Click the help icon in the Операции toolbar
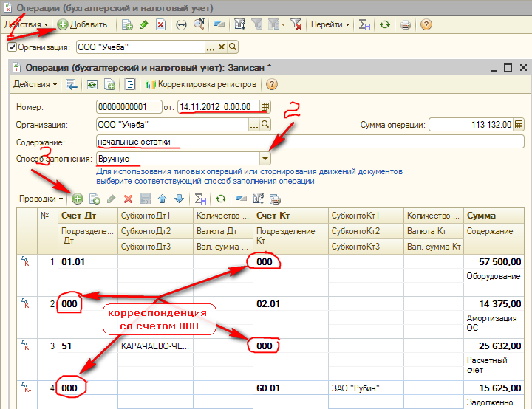Image resolution: width=532 pixels, height=409 pixels. point(426,25)
